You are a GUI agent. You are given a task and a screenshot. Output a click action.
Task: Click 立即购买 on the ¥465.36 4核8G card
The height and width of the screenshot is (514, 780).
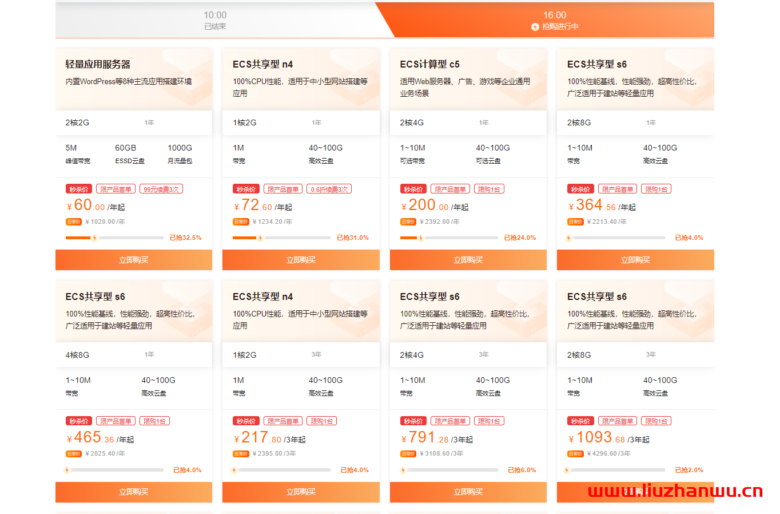[133, 492]
